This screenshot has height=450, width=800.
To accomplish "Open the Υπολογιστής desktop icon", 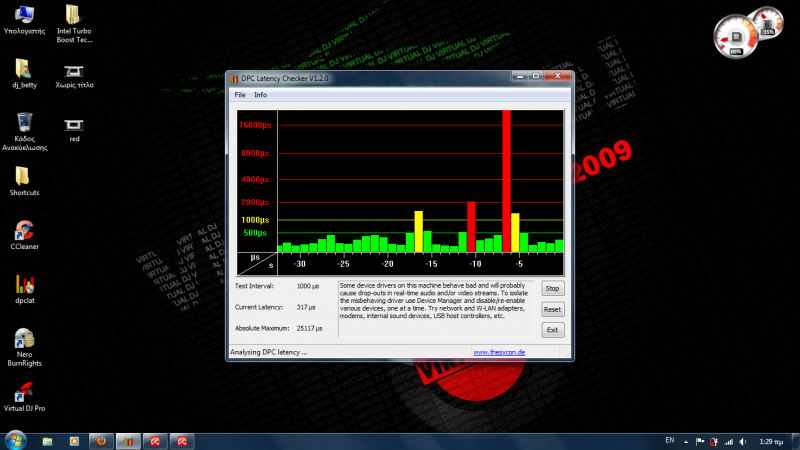I will click(x=24, y=19).
